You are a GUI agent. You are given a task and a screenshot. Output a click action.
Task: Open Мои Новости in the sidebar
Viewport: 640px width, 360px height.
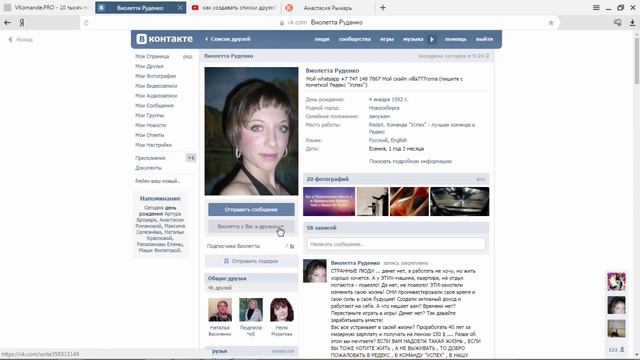pyautogui.click(x=151, y=125)
